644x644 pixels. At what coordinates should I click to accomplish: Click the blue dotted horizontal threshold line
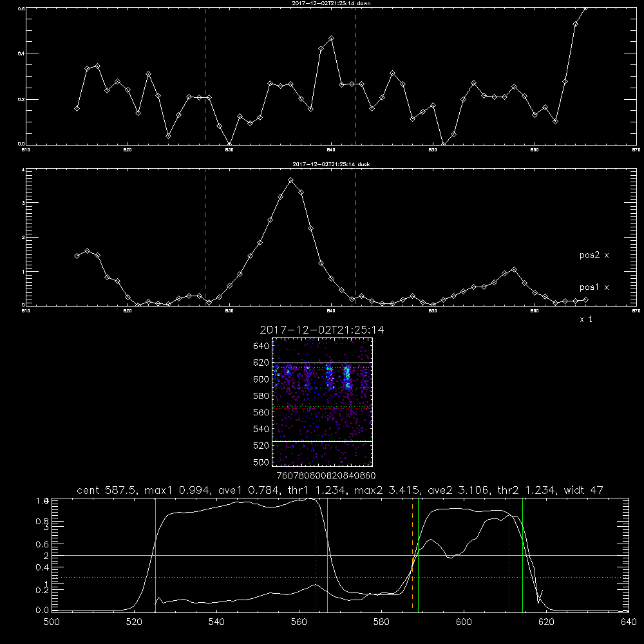339,578
